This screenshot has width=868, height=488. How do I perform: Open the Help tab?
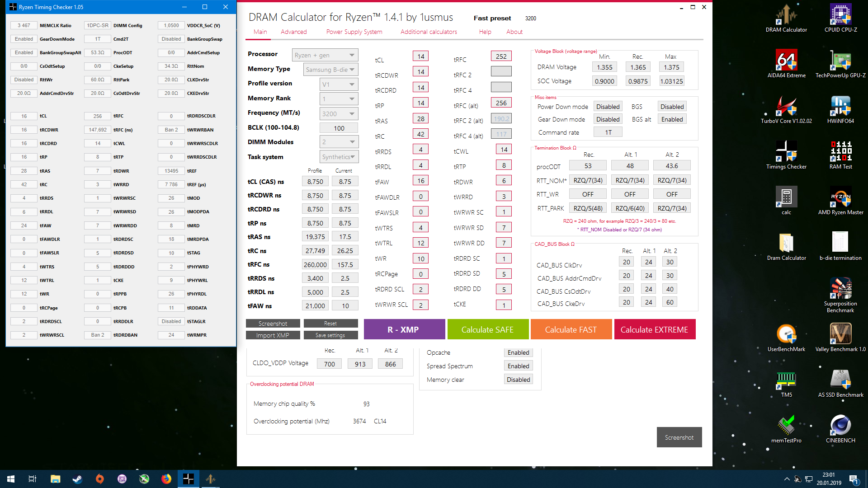tap(485, 32)
